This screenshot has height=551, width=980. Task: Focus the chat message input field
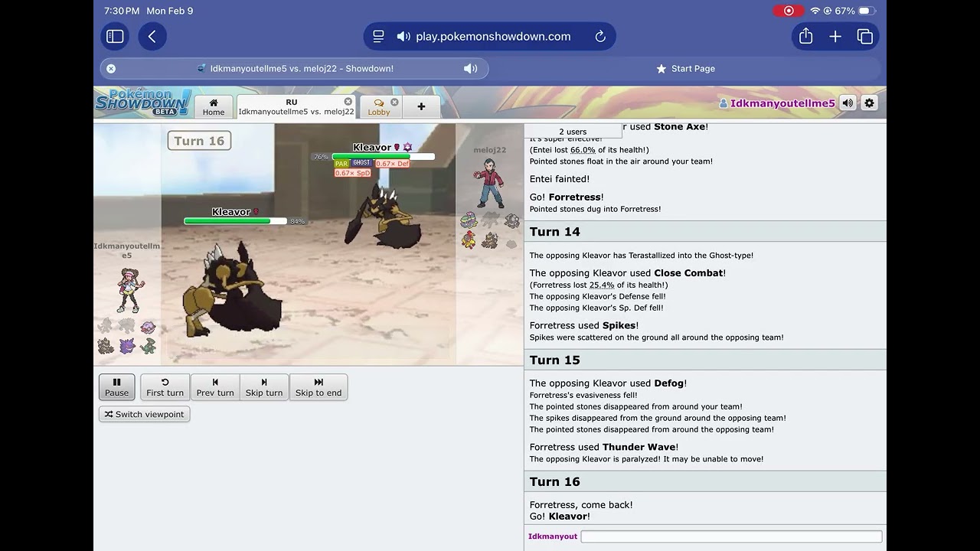click(x=731, y=536)
